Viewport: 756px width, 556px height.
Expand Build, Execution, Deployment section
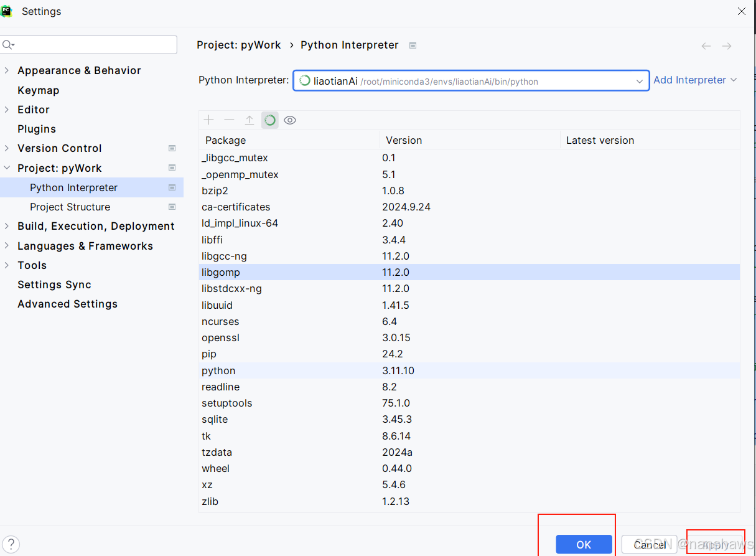coord(7,226)
